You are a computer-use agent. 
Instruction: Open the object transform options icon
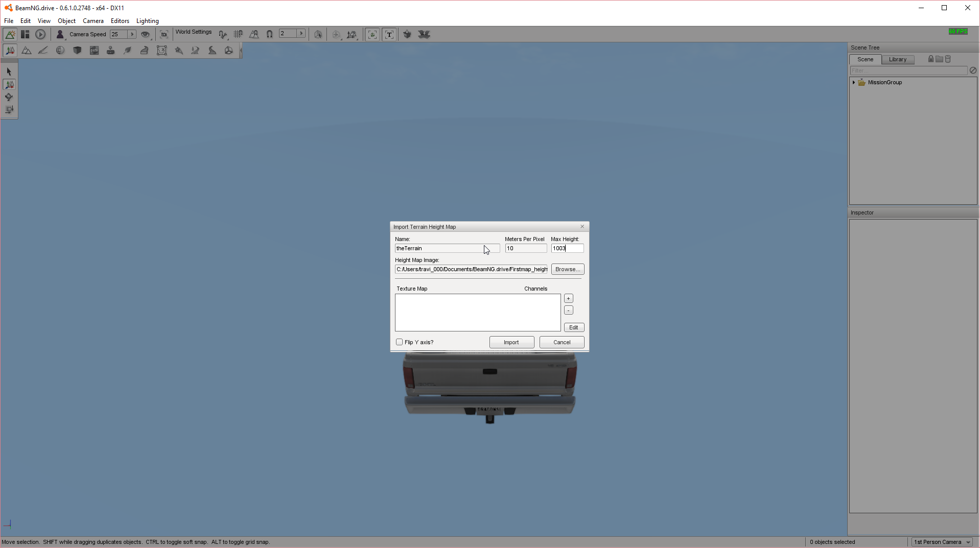[352, 34]
